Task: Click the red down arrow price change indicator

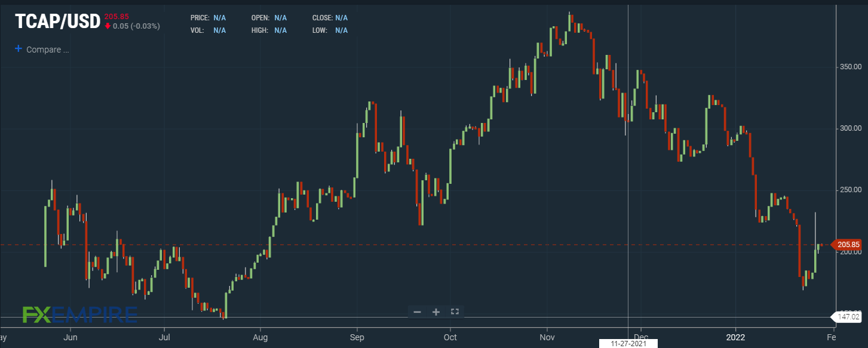Action: point(108,26)
